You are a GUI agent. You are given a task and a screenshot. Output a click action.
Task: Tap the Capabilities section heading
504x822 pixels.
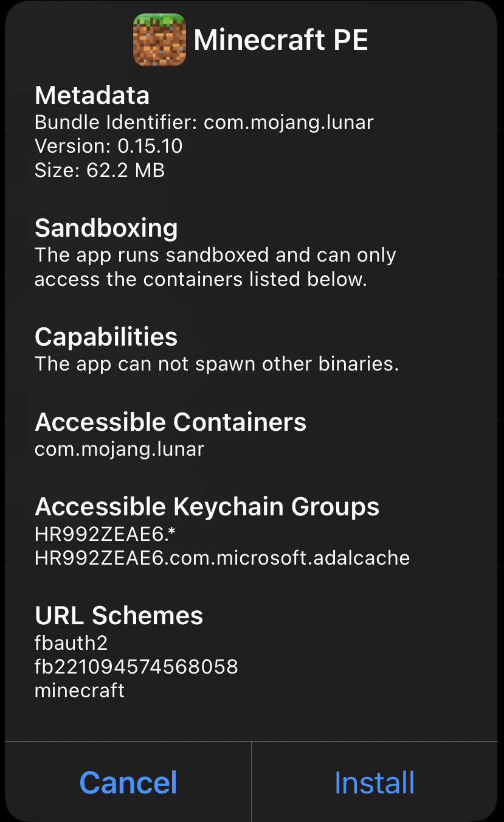point(106,336)
